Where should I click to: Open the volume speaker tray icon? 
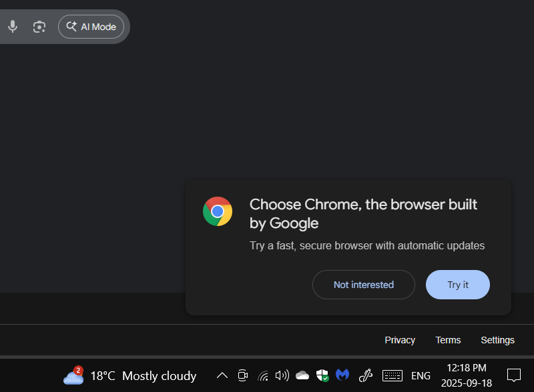coord(282,376)
